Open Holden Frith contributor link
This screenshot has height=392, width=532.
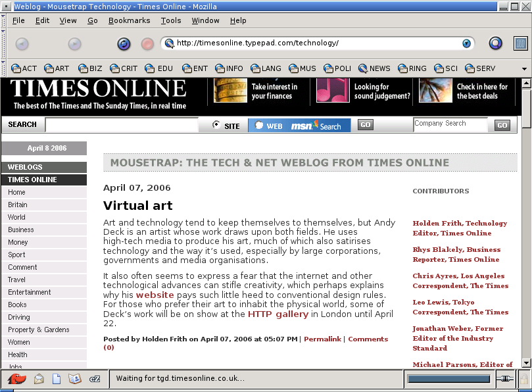(x=460, y=228)
